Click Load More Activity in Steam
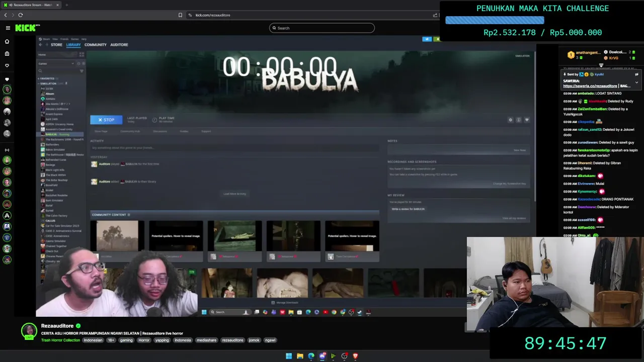644x362 pixels. point(235,194)
